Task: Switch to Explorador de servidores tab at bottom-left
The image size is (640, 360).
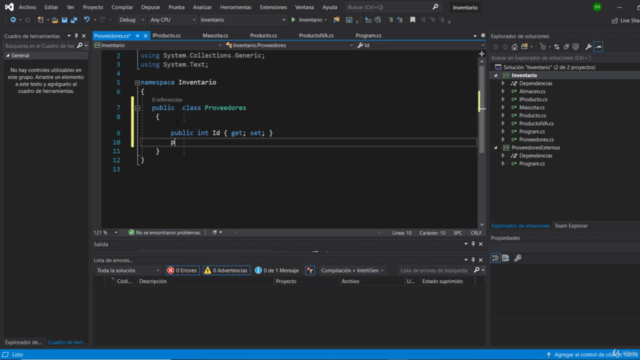Action: click(x=23, y=342)
